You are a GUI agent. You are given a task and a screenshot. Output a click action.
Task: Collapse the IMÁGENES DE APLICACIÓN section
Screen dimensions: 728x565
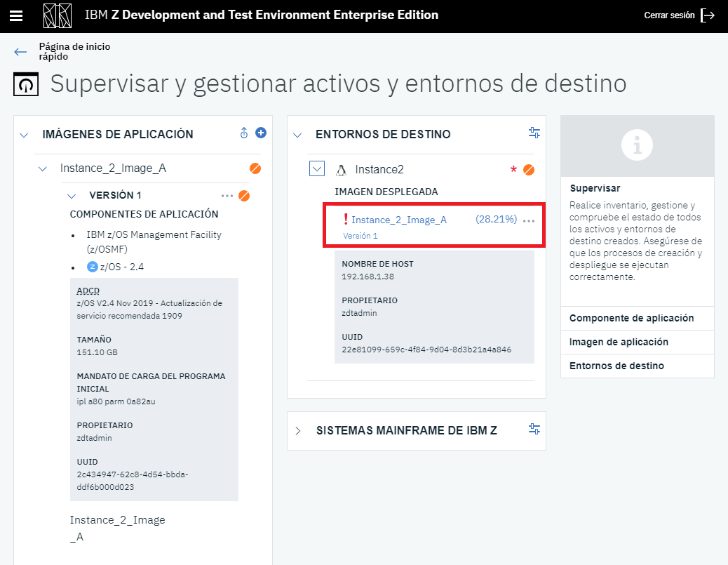[24, 135]
